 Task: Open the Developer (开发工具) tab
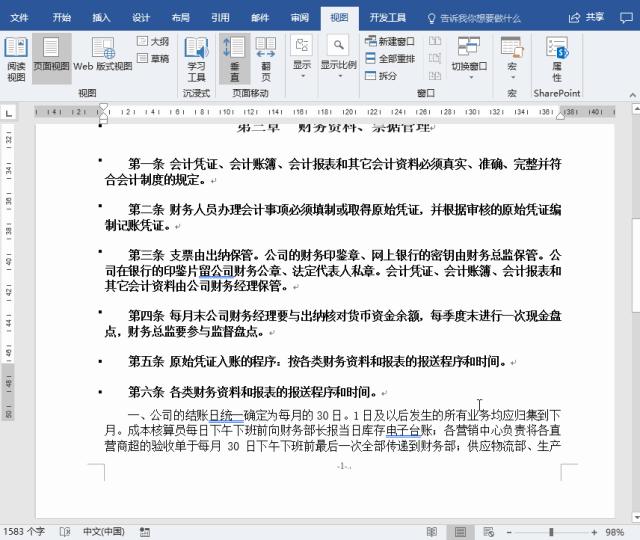click(388, 18)
